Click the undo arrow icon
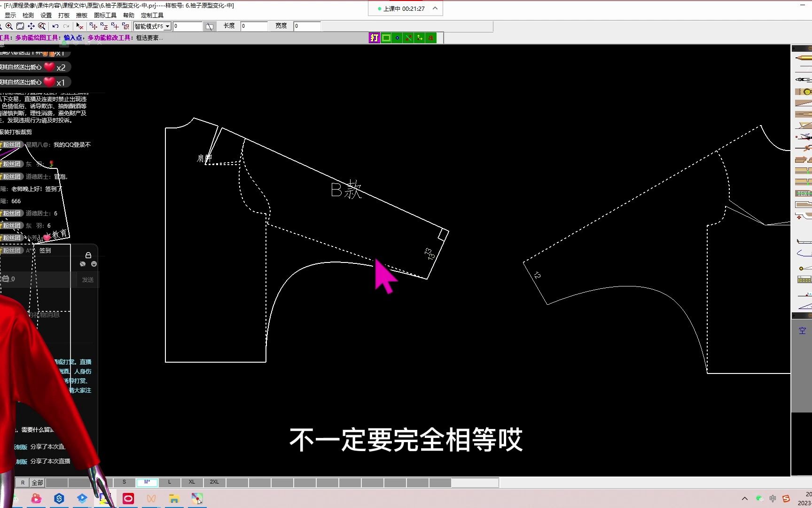This screenshot has height=508, width=812. click(55, 26)
